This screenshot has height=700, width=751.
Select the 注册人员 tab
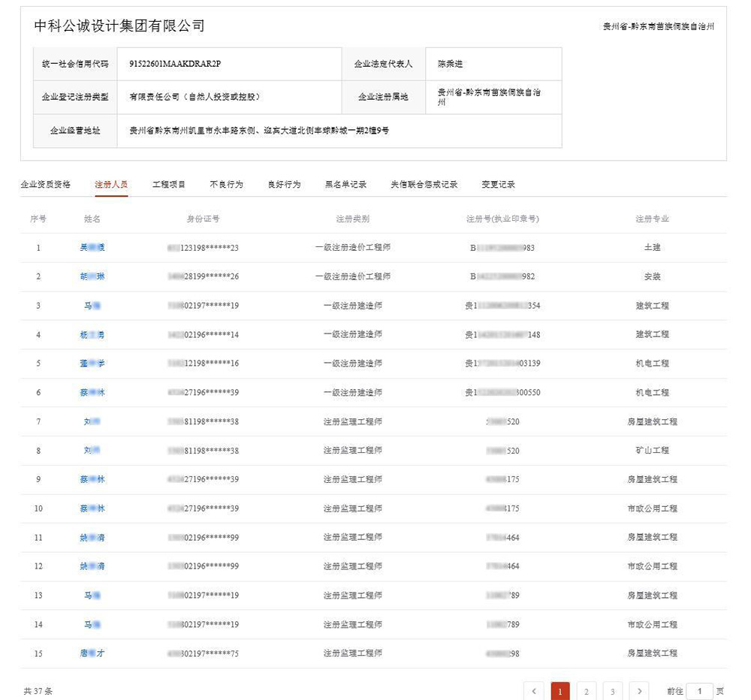pyautogui.click(x=111, y=185)
